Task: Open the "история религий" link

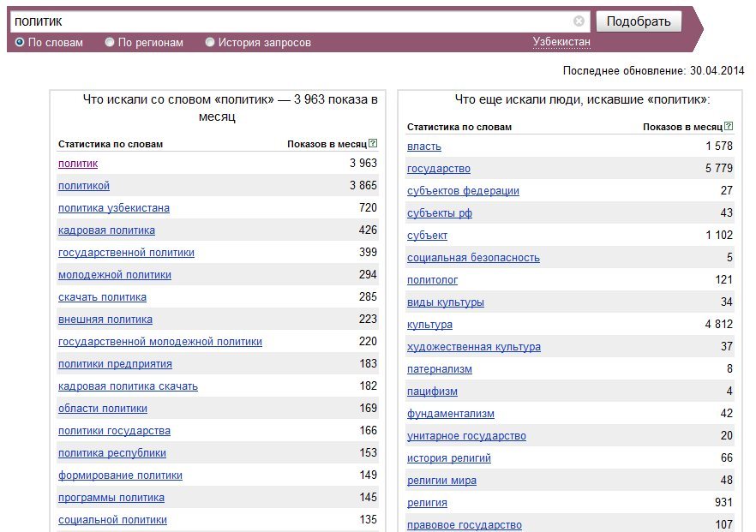Action: pyautogui.click(x=449, y=457)
